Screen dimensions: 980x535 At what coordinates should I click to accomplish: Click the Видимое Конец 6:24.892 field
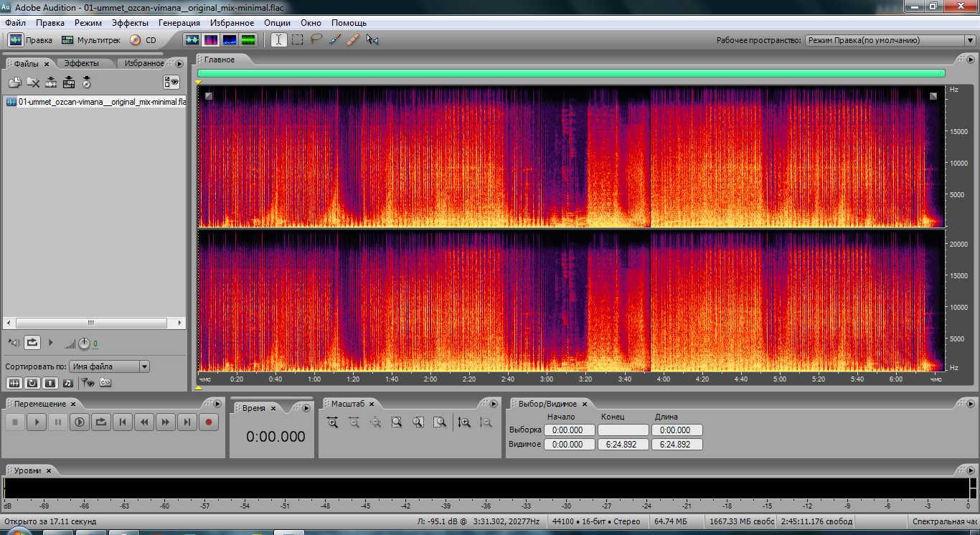coord(623,445)
